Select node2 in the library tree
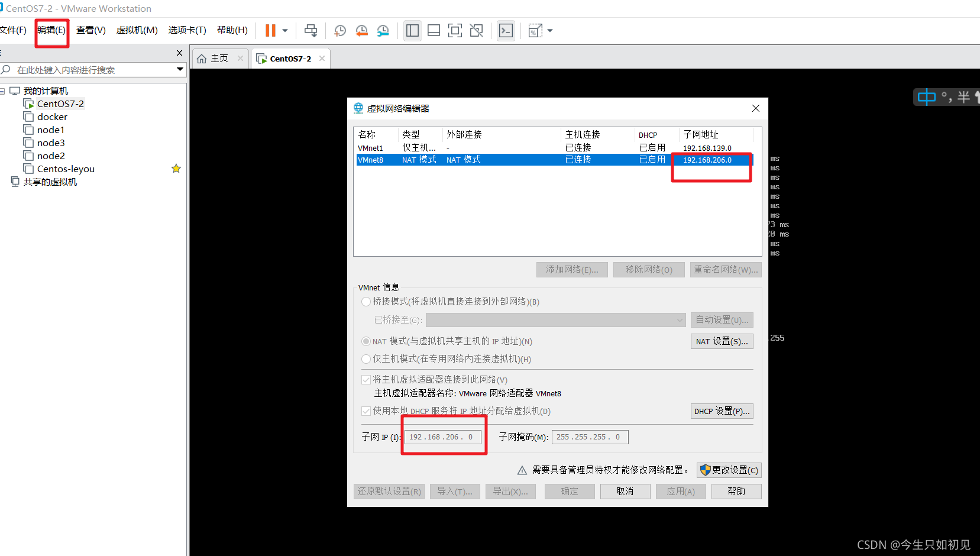Viewport: 980px width, 556px height. [51, 156]
